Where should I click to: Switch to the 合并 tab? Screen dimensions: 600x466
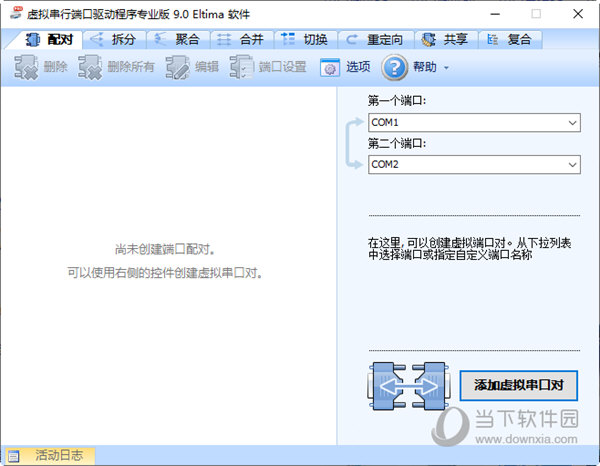click(242, 39)
